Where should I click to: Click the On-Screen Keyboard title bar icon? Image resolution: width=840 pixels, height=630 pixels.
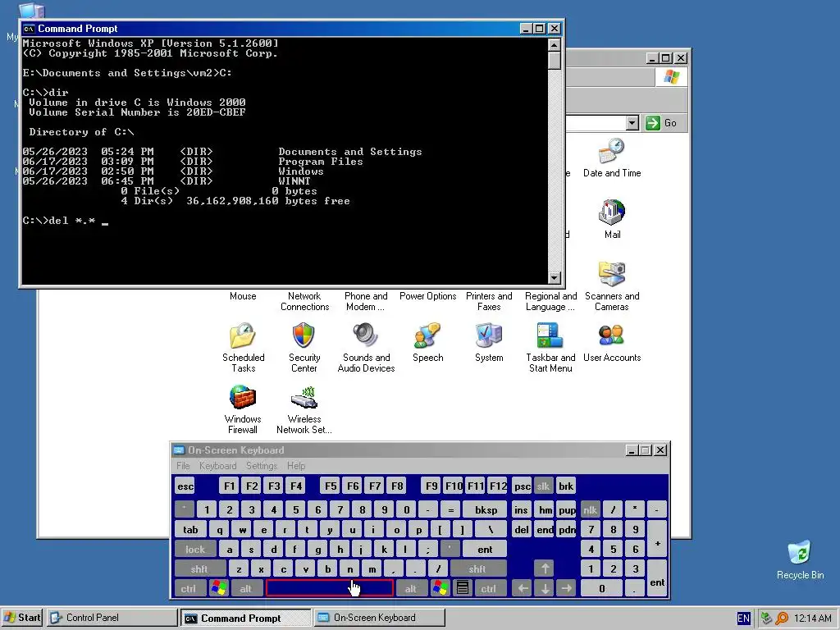(179, 450)
